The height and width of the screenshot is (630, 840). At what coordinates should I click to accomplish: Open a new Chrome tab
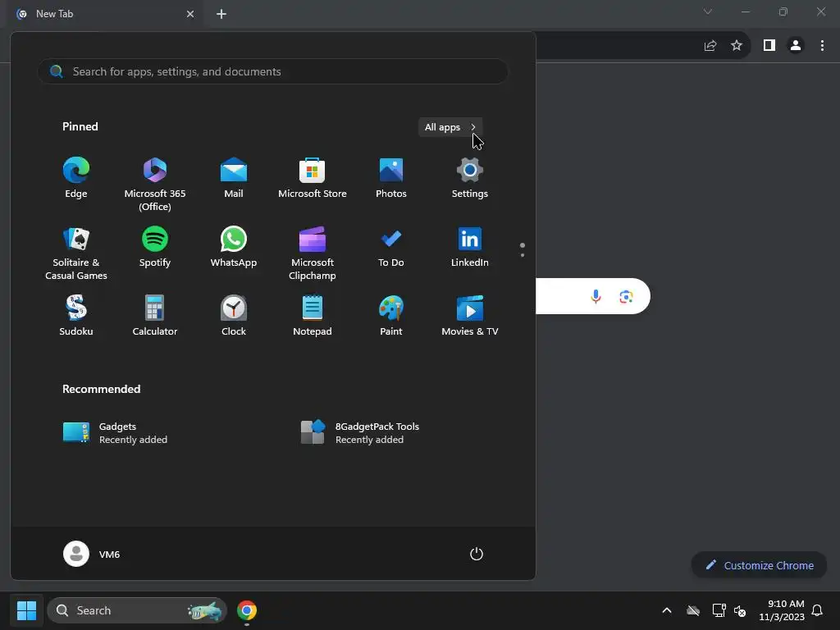pos(221,14)
